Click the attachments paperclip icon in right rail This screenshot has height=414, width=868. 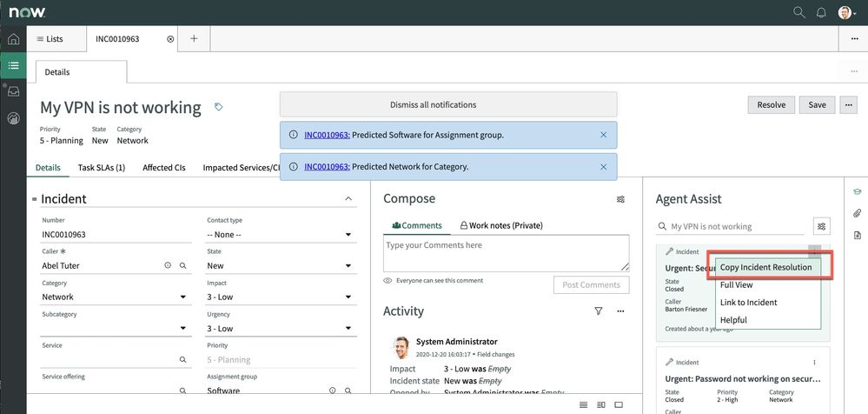click(x=857, y=213)
